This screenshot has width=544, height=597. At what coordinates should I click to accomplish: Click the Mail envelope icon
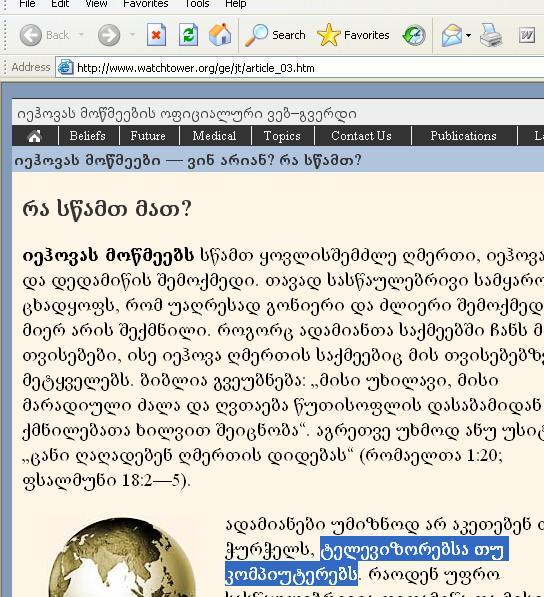click(451, 35)
